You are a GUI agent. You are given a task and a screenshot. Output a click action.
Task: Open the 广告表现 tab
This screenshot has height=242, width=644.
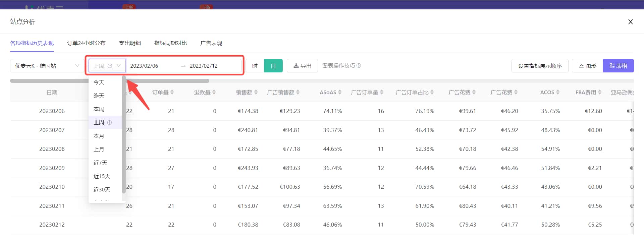211,43
